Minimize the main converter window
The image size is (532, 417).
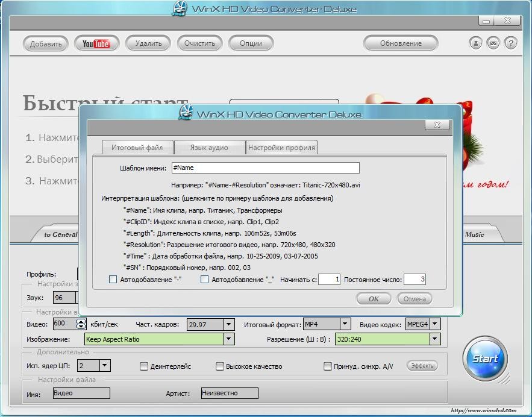coord(486,21)
